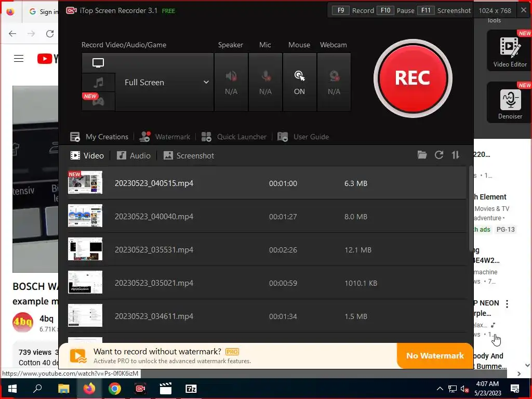Toggle the Speaker audio setting

231,82
